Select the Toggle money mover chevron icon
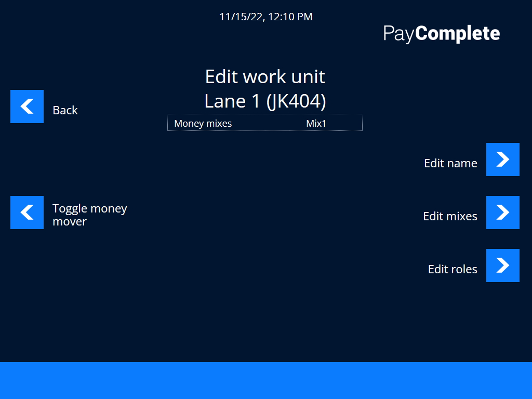 tap(27, 212)
